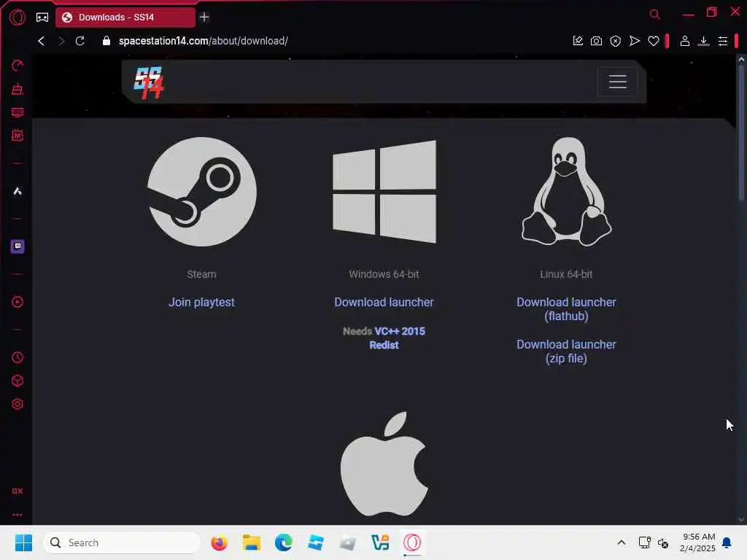
Task: View site security lock icon
Action: (107, 41)
